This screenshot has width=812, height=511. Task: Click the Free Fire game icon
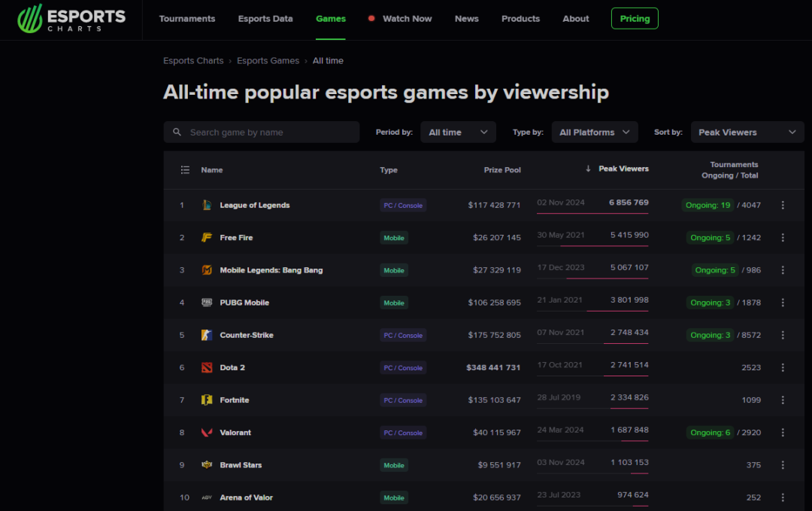click(x=207, y=238)
